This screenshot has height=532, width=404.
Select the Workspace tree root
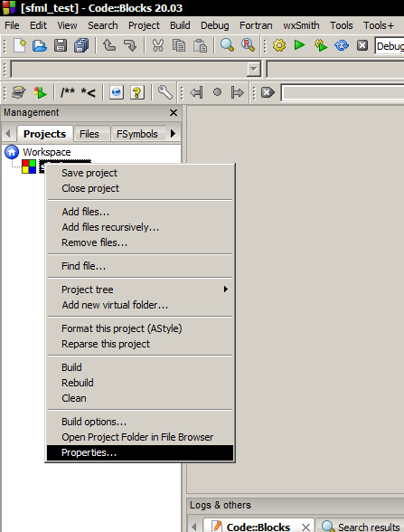(x=47, y=152)
